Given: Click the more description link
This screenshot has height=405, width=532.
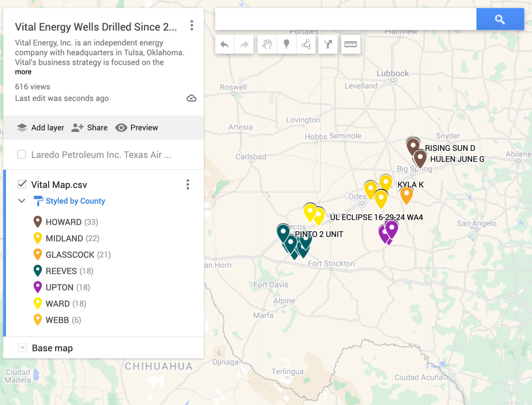Looking at the screenshot, I should click(23, 72).
